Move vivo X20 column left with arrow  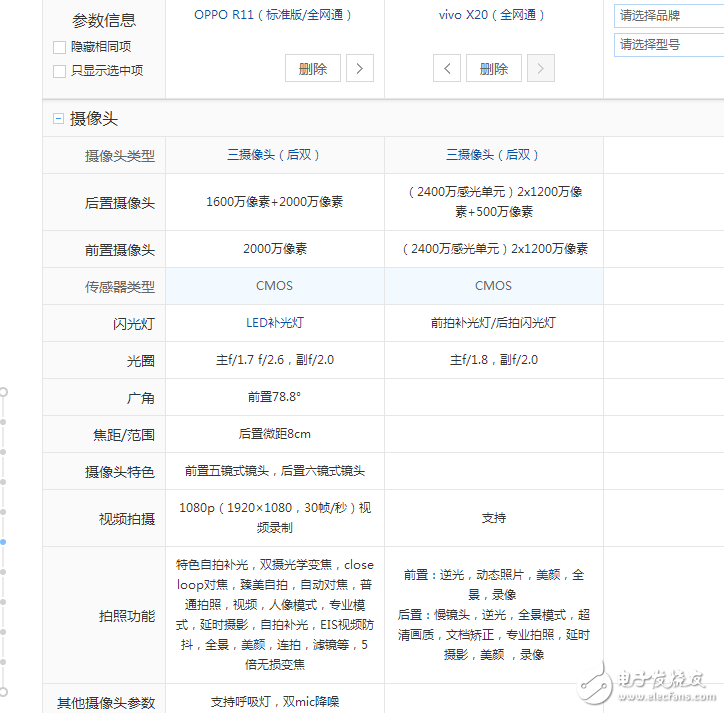coord(446,68)
